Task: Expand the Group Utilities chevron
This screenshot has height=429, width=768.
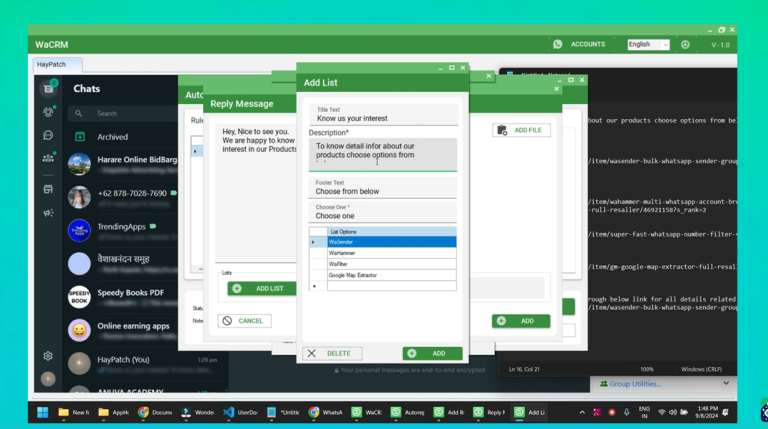Action: pos(726,383)
